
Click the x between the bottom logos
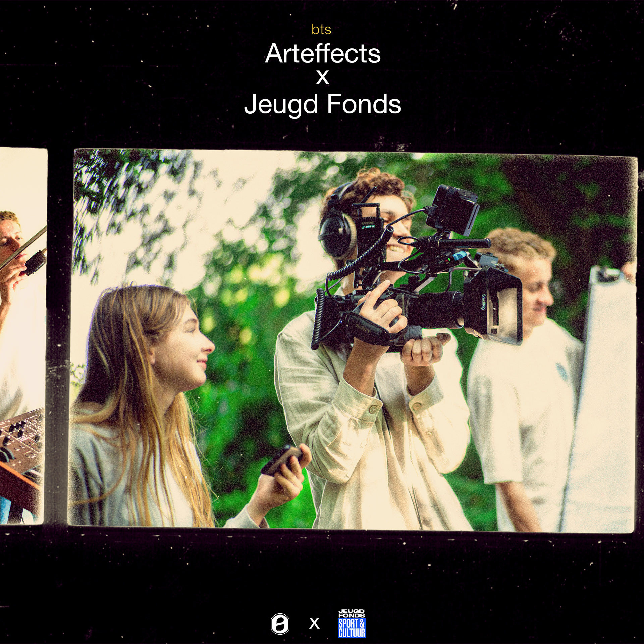tap(314, 623)
